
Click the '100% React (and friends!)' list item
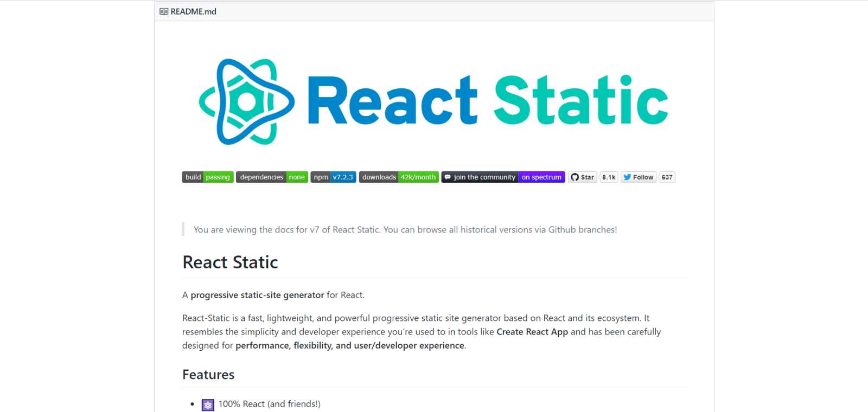(x=269, y=404)
